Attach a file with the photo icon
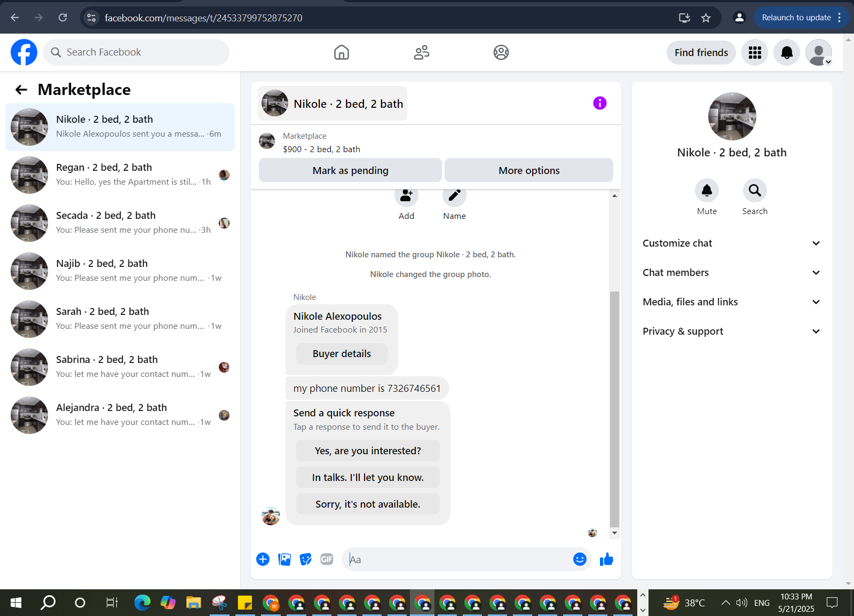Image resolution: width=854 pixels, height=616 pixels. [284, 559]
